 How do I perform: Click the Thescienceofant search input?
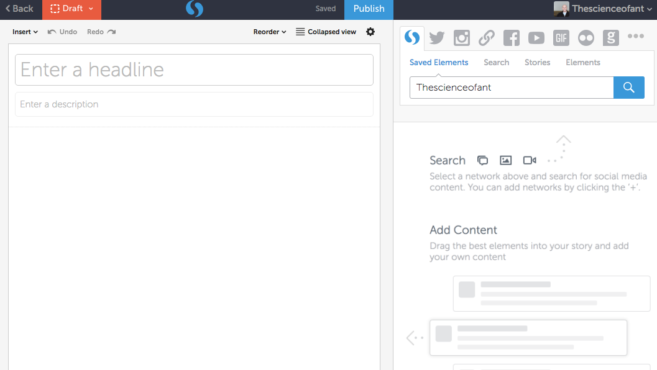(512, 87)
